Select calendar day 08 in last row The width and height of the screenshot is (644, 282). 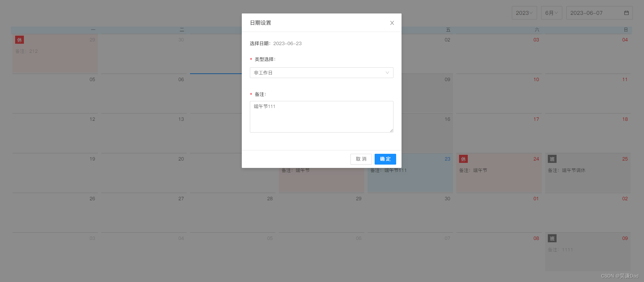[499, 252]
